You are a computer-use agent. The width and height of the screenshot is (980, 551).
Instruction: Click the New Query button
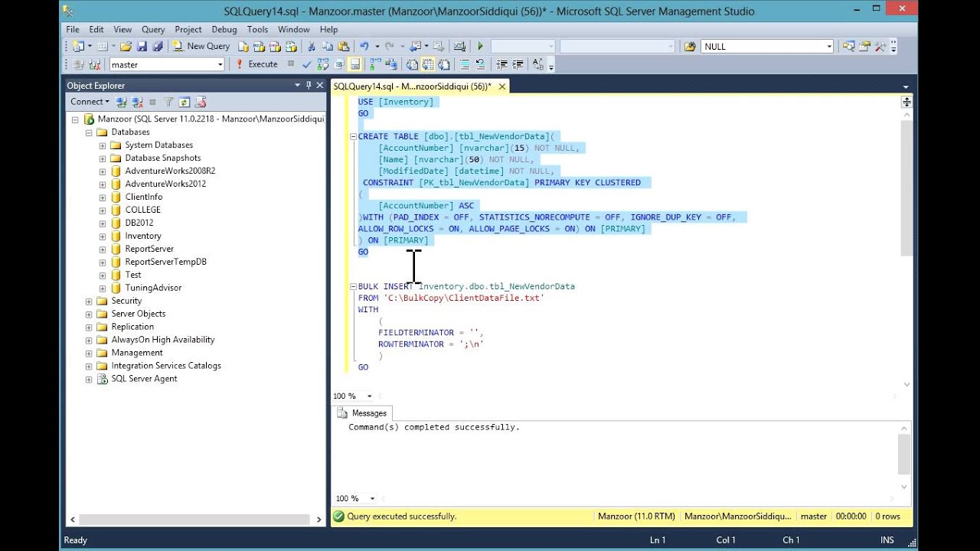[x=201, y=47]
